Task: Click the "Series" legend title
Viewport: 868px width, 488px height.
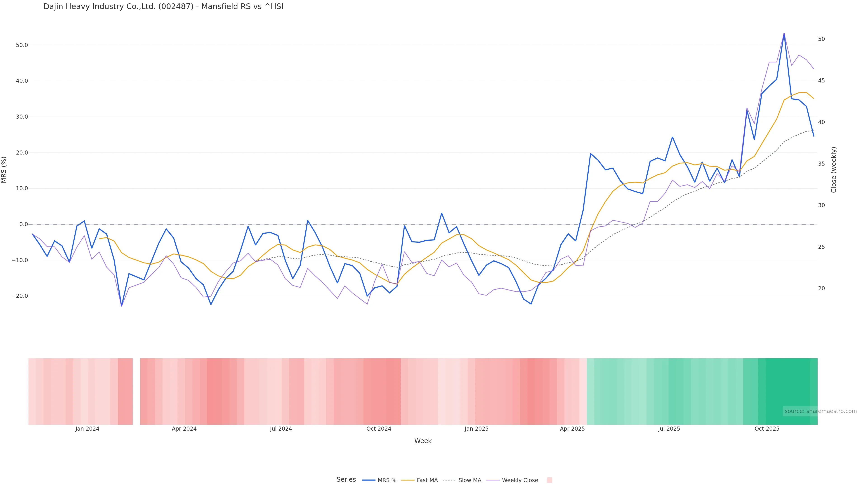Action: 346,480
